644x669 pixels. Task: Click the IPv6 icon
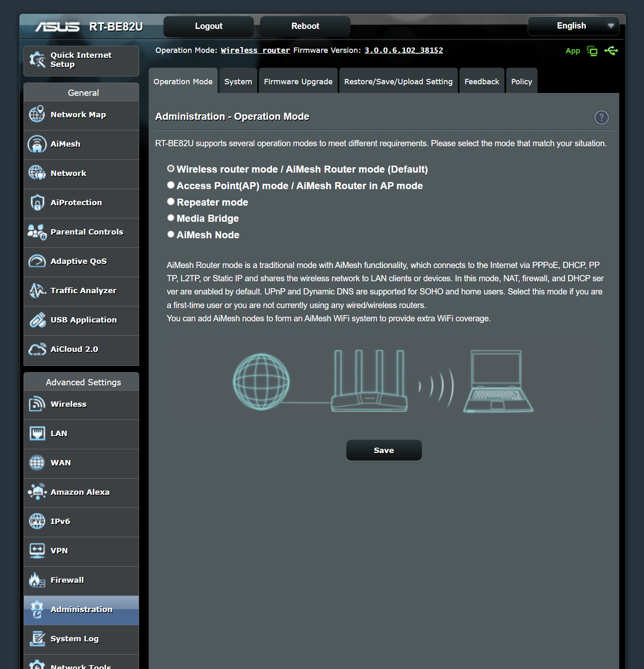37,521
